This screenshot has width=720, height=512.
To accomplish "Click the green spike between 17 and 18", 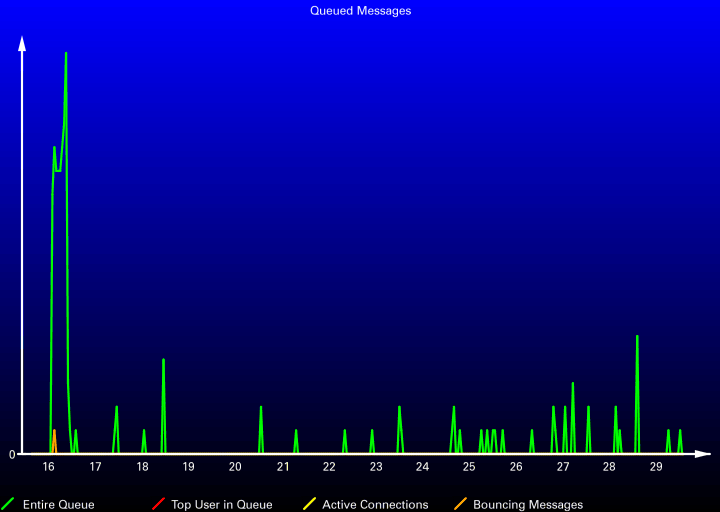I will tap(116, 429).
